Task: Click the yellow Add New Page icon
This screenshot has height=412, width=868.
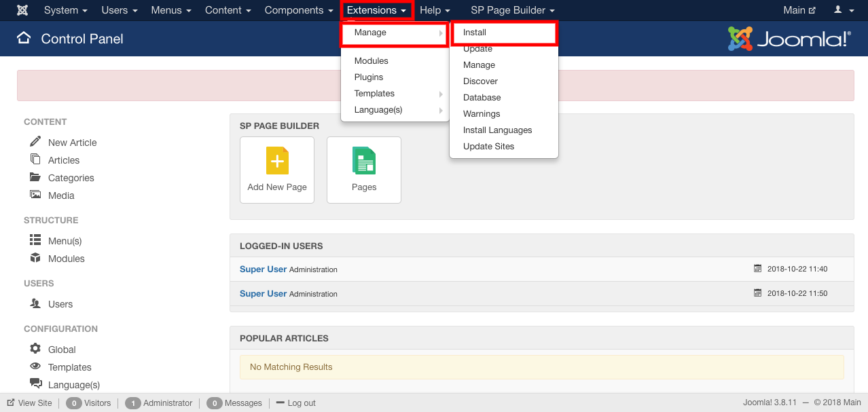Action: 277,161
